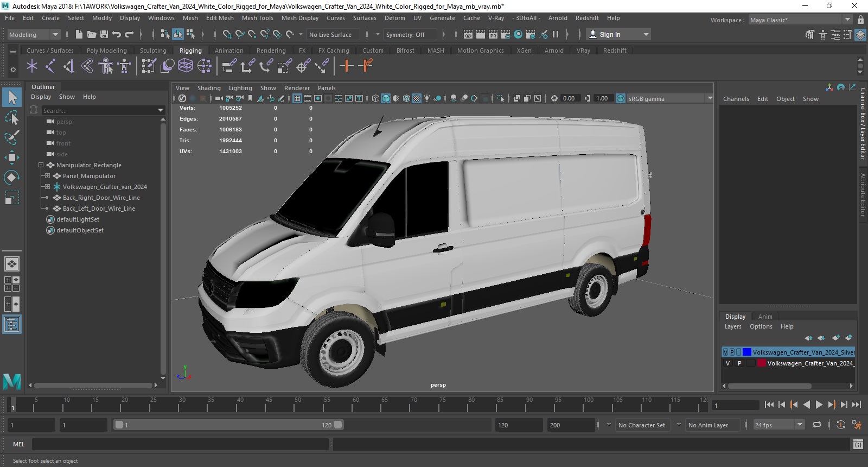Image resolution: width=868 pixels, height=467 pixels.
Task: Show the Outliner layout icon in toolbox
Action: point(12,324)
